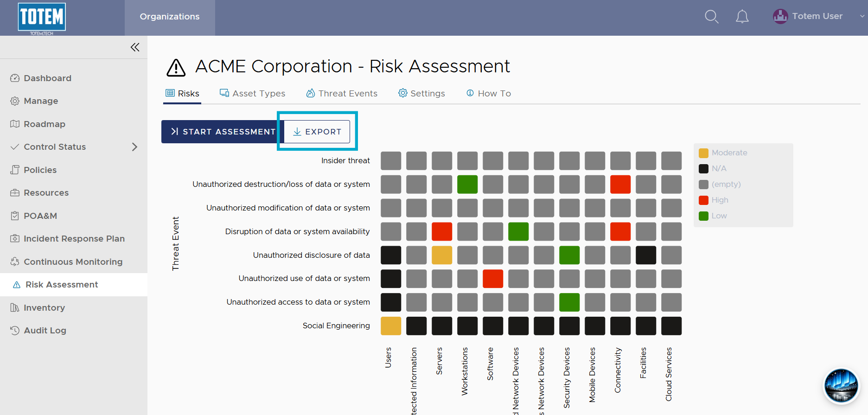Toggle the High legend entry
Screen dimensions: 868x415
click(714, 200)
